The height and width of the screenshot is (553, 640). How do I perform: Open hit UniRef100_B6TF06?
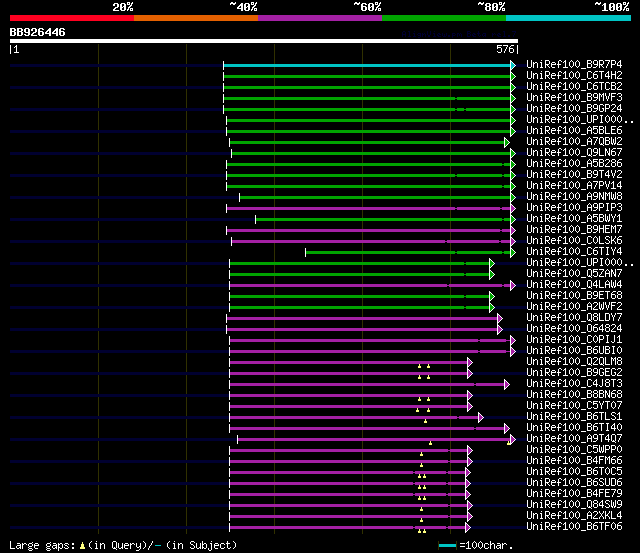574,527
